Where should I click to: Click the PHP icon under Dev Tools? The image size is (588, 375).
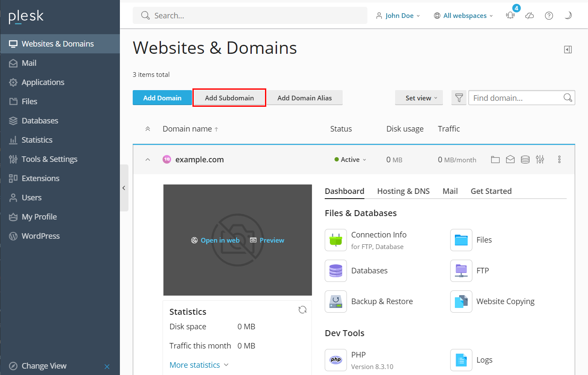point(336,360)
